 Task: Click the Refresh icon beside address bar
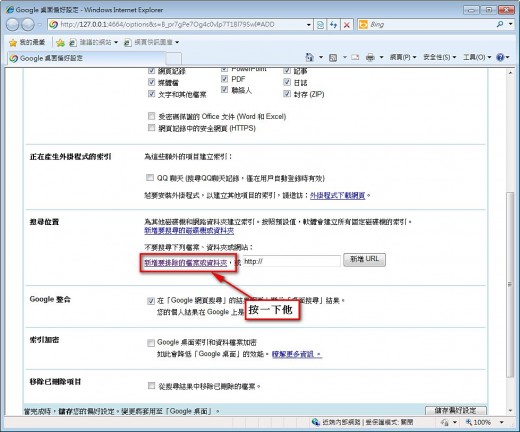pyautogui.click(x=333, y=25)
